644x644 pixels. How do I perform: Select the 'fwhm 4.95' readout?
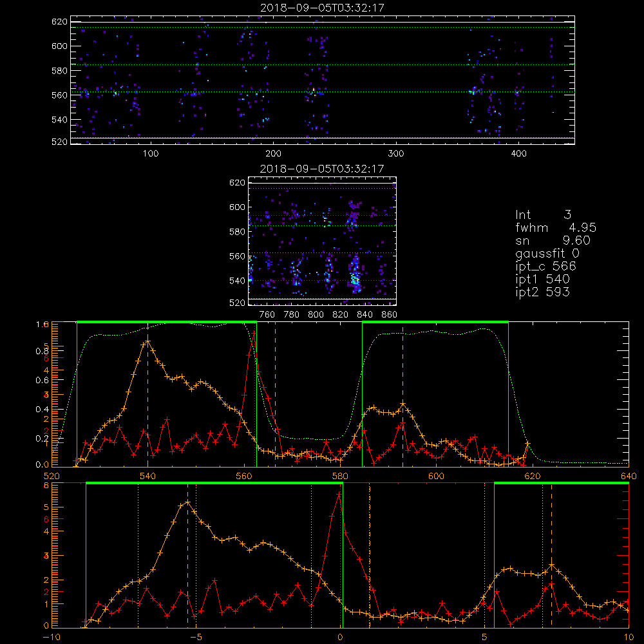pos(556,227)
